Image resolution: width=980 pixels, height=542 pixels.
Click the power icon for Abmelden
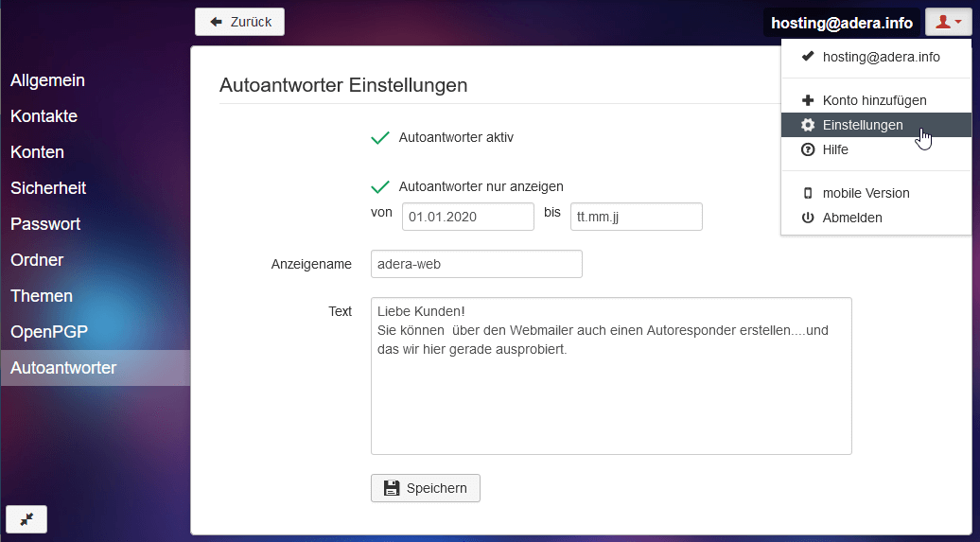[x=808, y=218]
